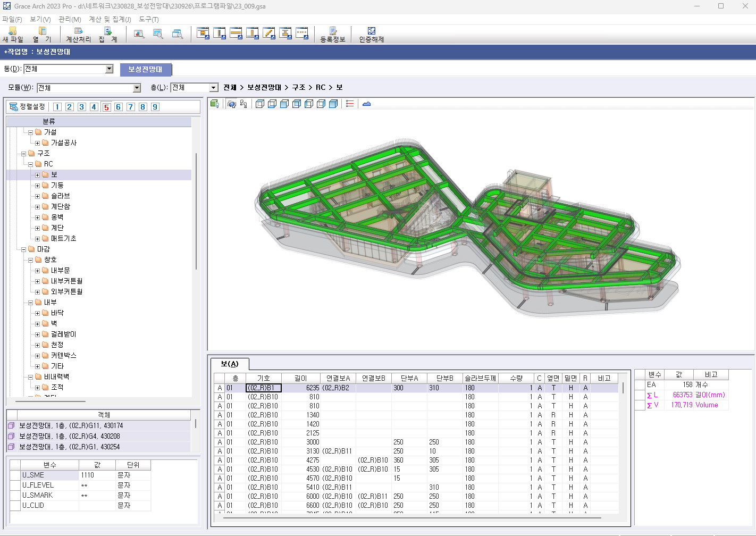756x536 pixels.
Task: Select the diagonal member tool icon
Action: (269, 33)
